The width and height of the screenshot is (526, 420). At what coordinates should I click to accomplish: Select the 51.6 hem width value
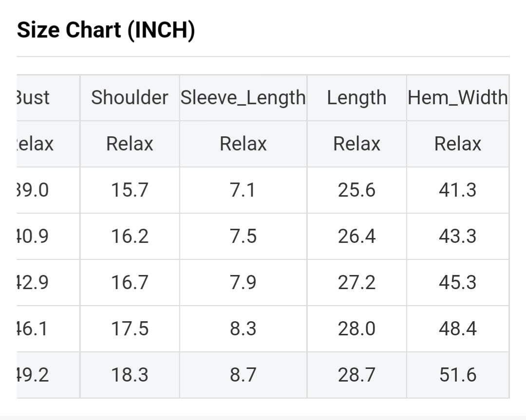point(457,375)
